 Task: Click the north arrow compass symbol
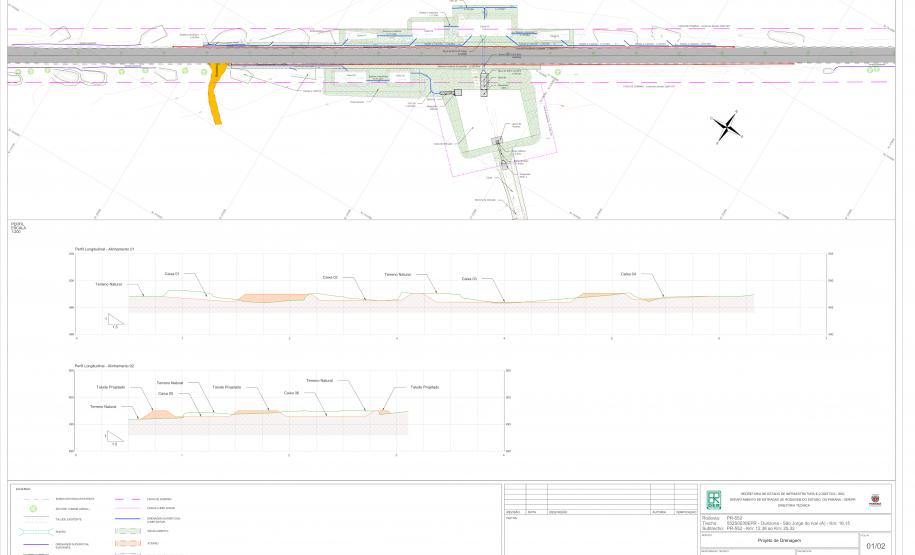pos(729,127)
